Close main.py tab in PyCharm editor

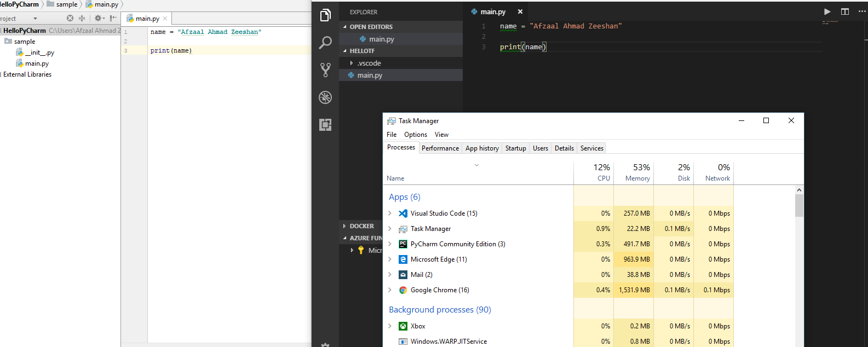pyautogui.click(x=165, y=19)
